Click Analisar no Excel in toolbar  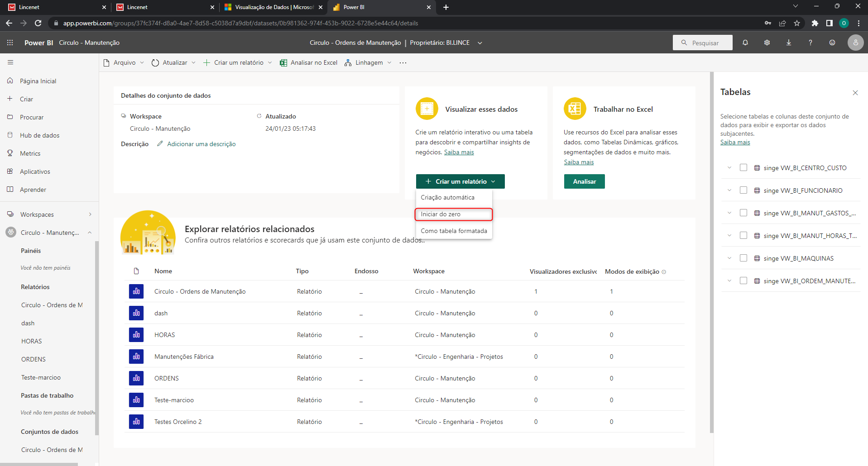click(x=308, y=62)
